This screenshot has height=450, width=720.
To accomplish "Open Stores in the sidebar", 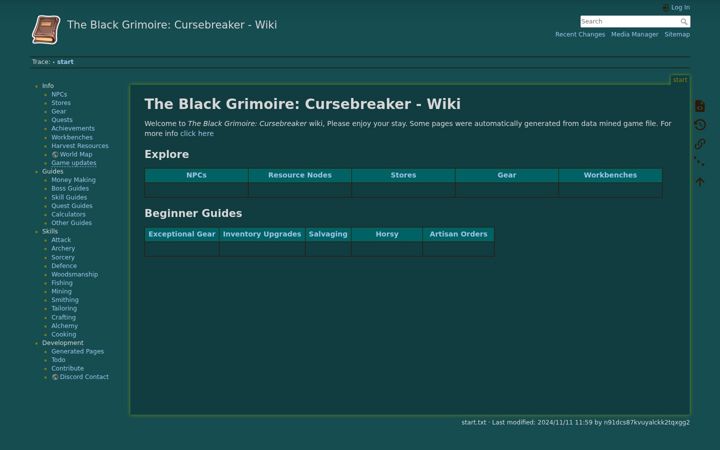I will (61, 103).
